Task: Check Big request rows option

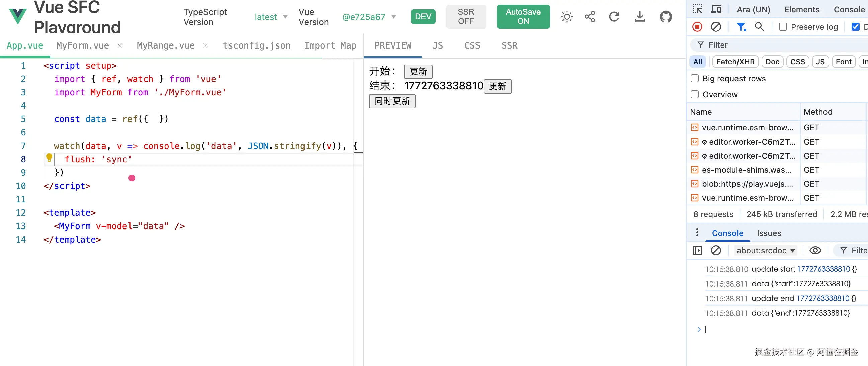Action: [695, 79]
